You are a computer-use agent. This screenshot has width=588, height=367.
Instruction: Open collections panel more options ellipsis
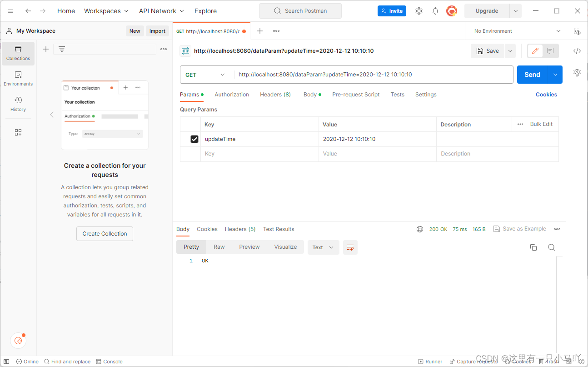pos(164,49)
